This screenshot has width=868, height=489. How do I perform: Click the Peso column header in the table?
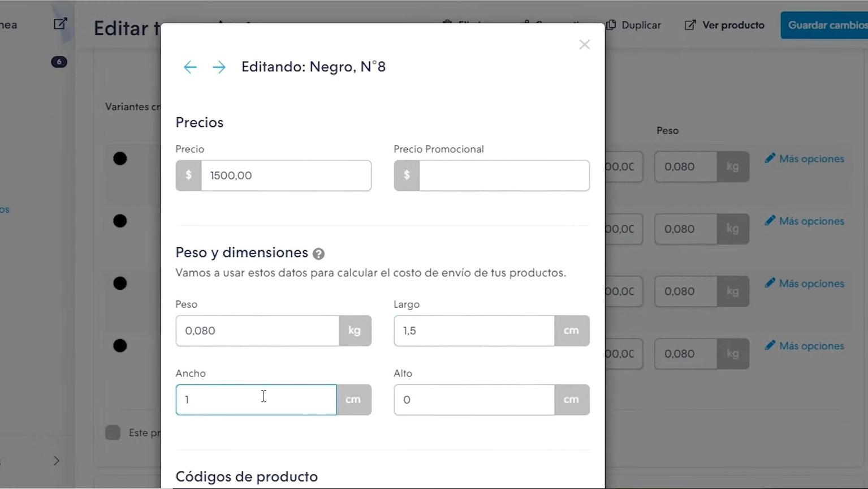pos(667,131)
